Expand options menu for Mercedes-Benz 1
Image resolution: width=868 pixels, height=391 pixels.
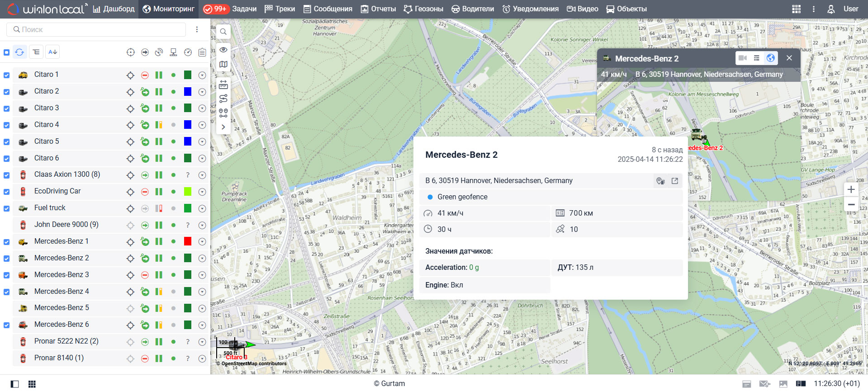202,242
